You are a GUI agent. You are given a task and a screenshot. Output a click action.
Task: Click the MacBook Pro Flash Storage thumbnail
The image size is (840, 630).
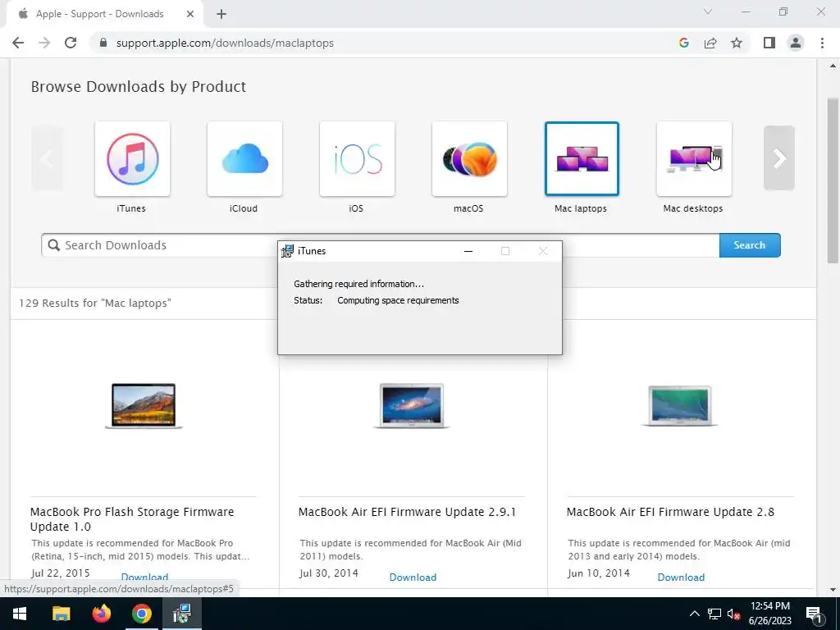(144, 405)
